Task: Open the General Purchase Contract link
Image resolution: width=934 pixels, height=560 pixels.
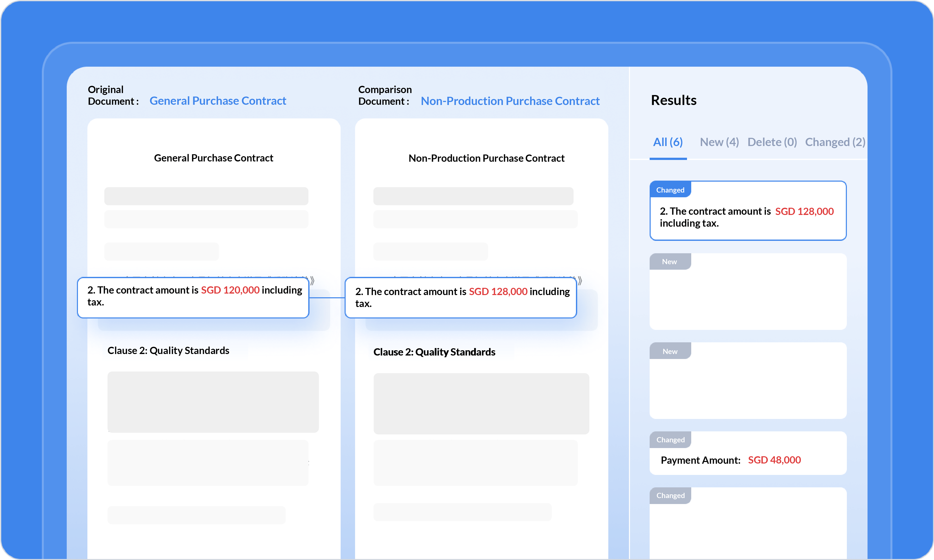Action: point(218,101)
